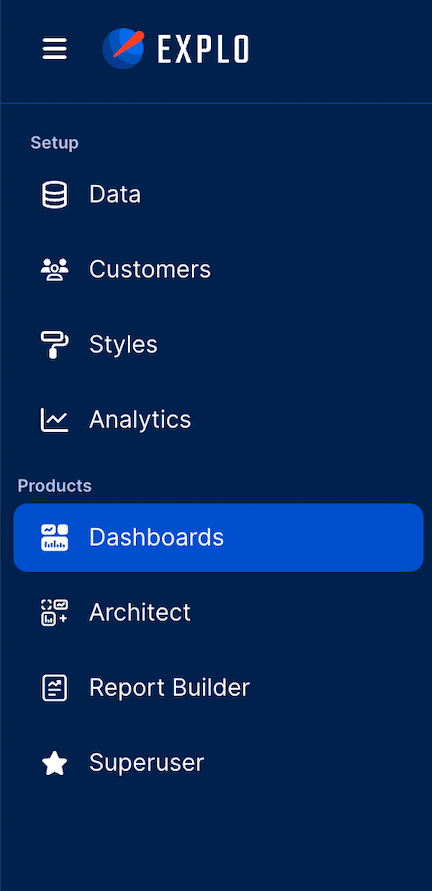Click the Analytics line chart icon
Screen dimensions: 432x891
[55, 420]
